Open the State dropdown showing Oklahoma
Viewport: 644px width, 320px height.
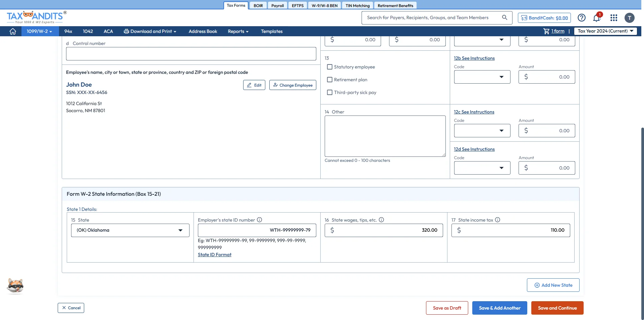pyautogui.click(x=130, y=230)
